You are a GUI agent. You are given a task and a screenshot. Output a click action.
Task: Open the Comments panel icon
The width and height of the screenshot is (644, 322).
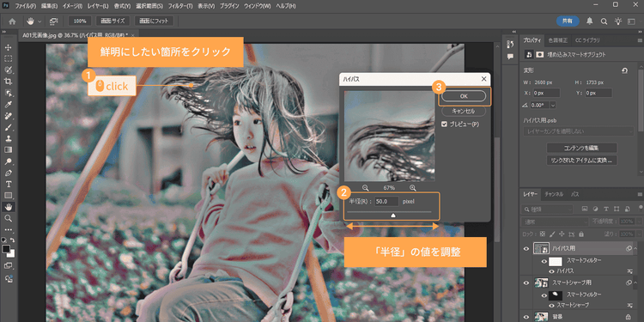pyautogui.click(x=511, y=57)
